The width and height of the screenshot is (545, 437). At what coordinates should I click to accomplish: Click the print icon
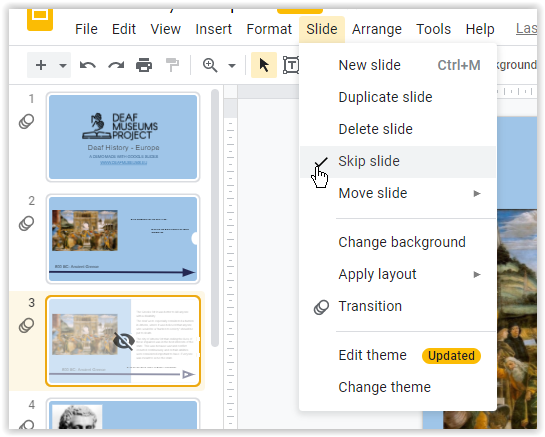tap(144, 65)
